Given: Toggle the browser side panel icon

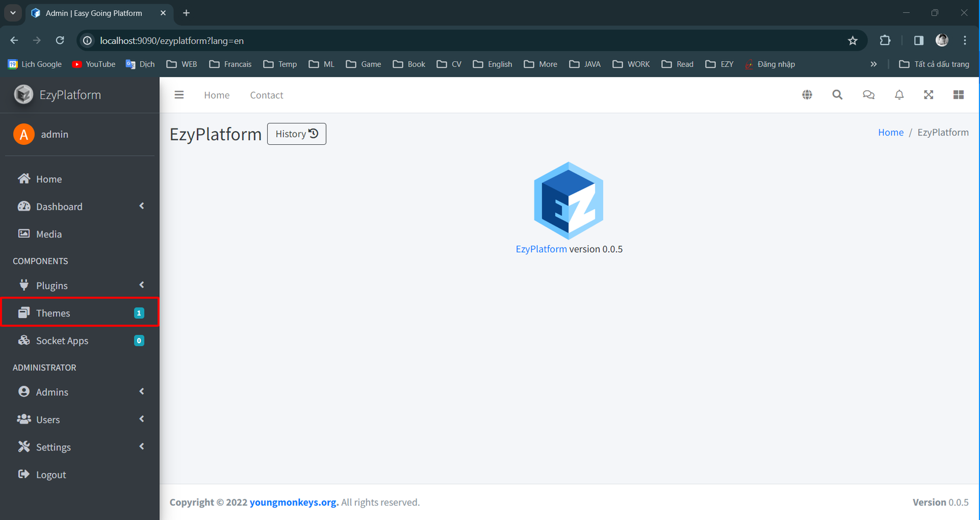Looking at the screenshot, I should point(919,40).
